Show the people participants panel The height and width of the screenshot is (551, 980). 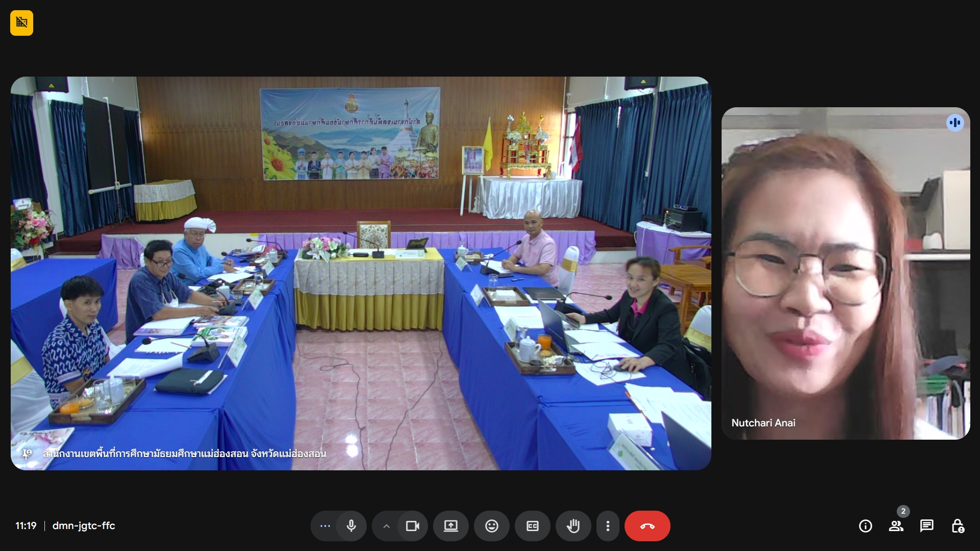pyautogui.click(x=896, y=526)
